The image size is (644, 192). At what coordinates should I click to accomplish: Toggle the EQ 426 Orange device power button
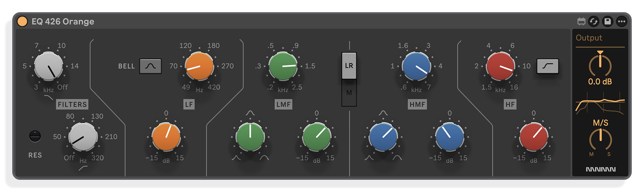(x=22, y=21)
